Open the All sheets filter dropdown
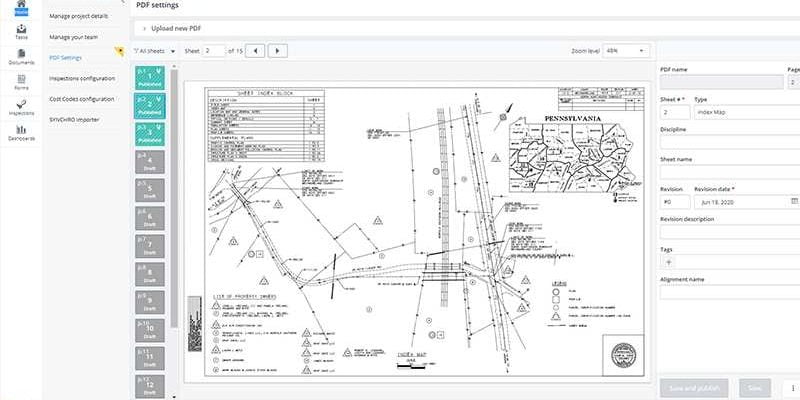The width and height of the screenshot is (800, 400). click(156, 50)
